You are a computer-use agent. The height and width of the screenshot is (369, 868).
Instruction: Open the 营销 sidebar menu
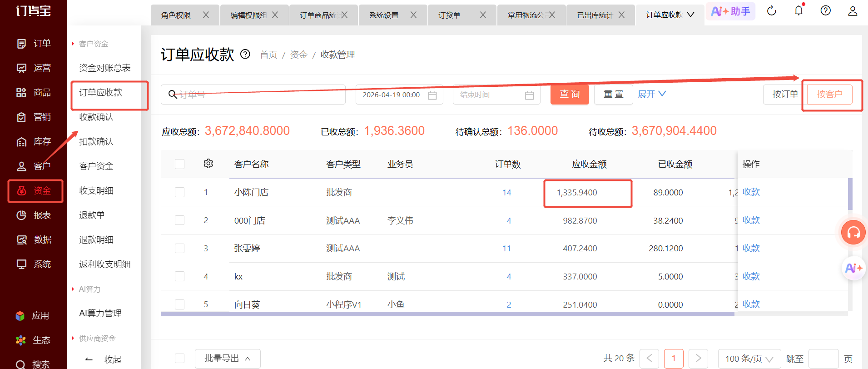click(x=34, y=117)
